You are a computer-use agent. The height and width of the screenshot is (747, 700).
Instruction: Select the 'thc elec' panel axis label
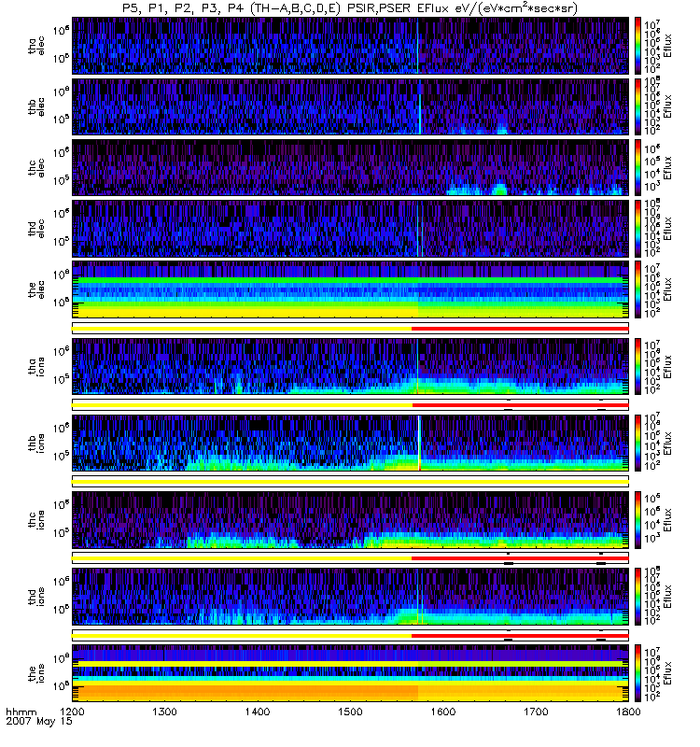[x=36, y=168]
